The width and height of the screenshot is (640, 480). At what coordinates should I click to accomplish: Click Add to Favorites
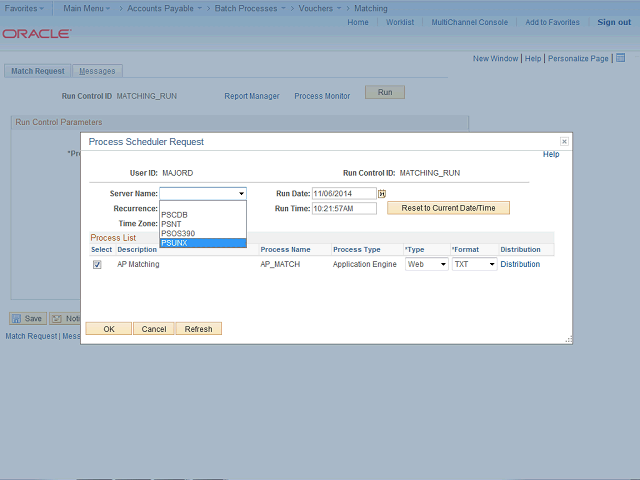pyautogui.click(x=552, y=22)
